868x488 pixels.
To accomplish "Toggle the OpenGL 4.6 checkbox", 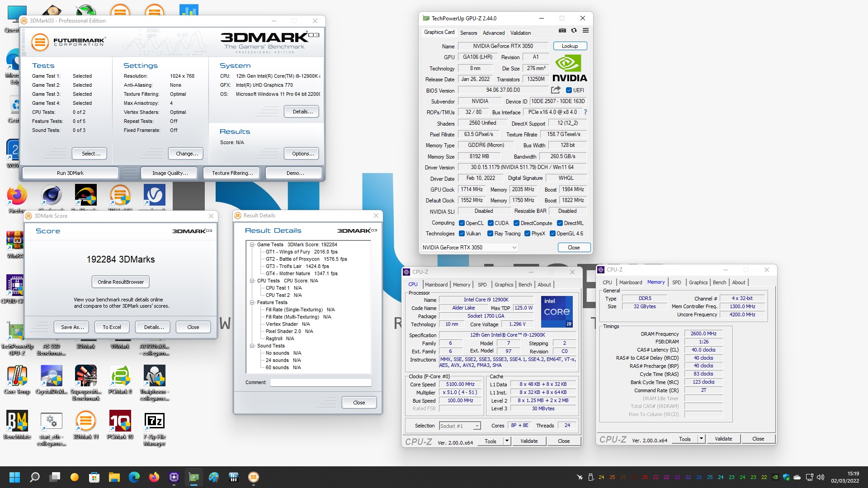I will click(552, 234).
